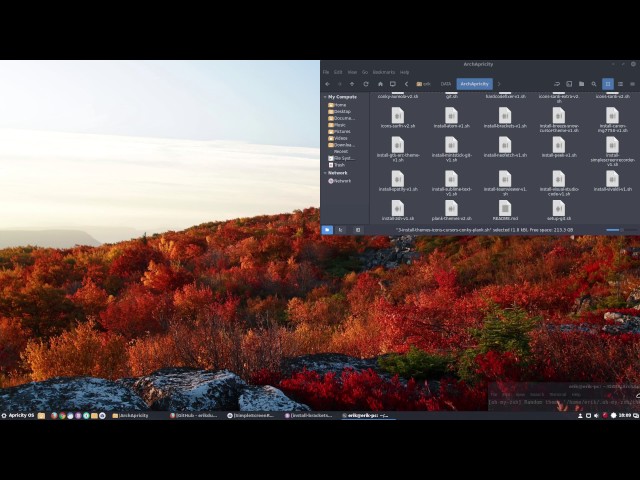This screenshot has width=640, height=480.
Task: Select the plank-themes-v2.sh file
Action: coord(451,211)
